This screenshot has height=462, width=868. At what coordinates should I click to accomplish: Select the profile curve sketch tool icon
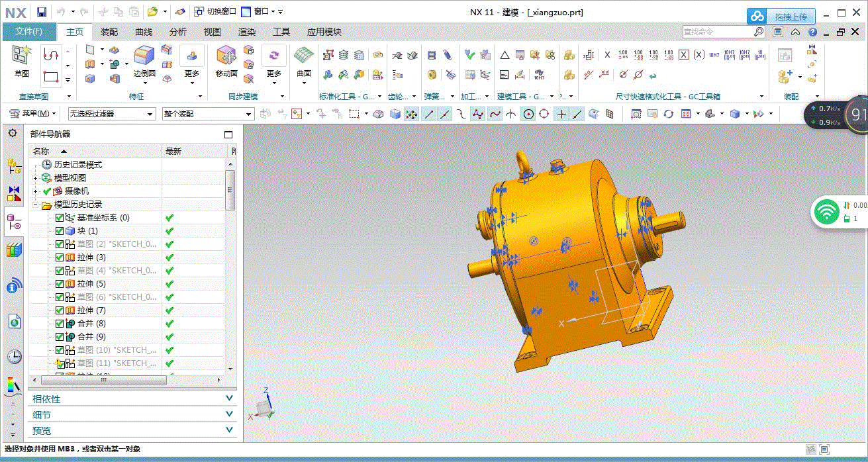pyautogui.click(x=51, y=56)
